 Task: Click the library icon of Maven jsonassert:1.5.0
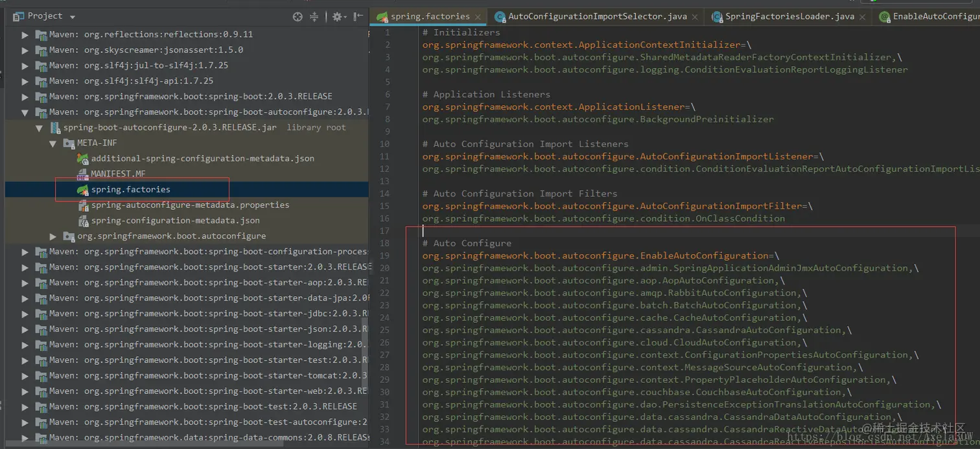[x=41, y=50]
